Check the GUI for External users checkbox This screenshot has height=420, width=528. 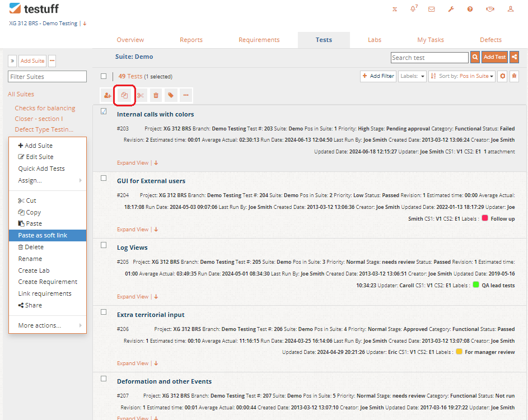pyautogui.click(x=104, y=178)
